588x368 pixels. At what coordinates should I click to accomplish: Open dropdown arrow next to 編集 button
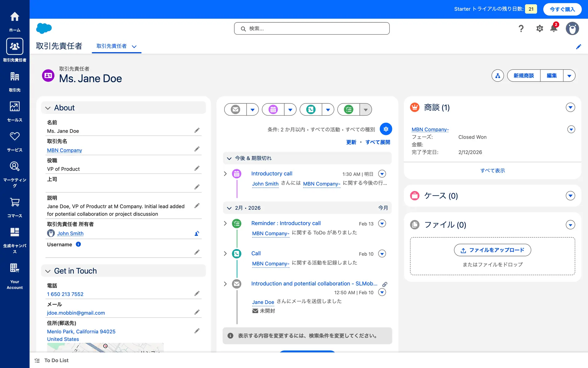coord(569,76)
